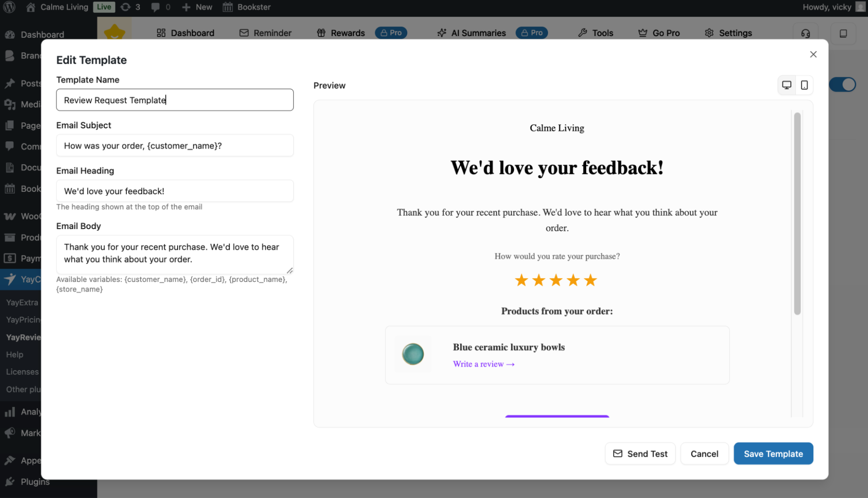Click the Bookster calendar icon

(227, 7)
